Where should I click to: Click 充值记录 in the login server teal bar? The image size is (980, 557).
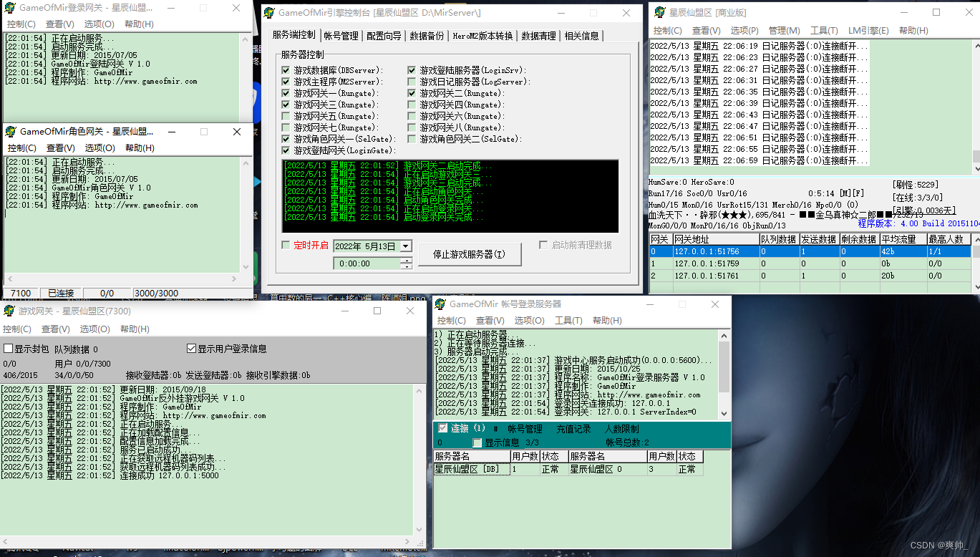point(574,429)
